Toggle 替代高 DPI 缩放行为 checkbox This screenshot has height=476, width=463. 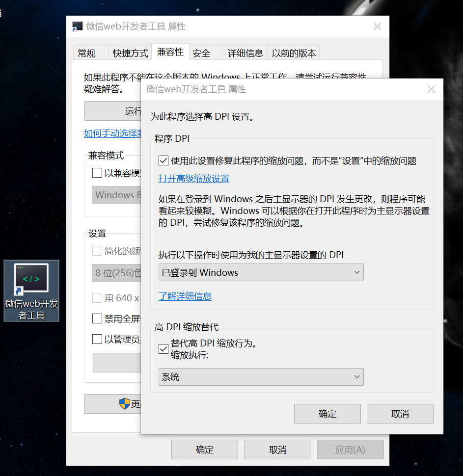(x=163, y=349)
